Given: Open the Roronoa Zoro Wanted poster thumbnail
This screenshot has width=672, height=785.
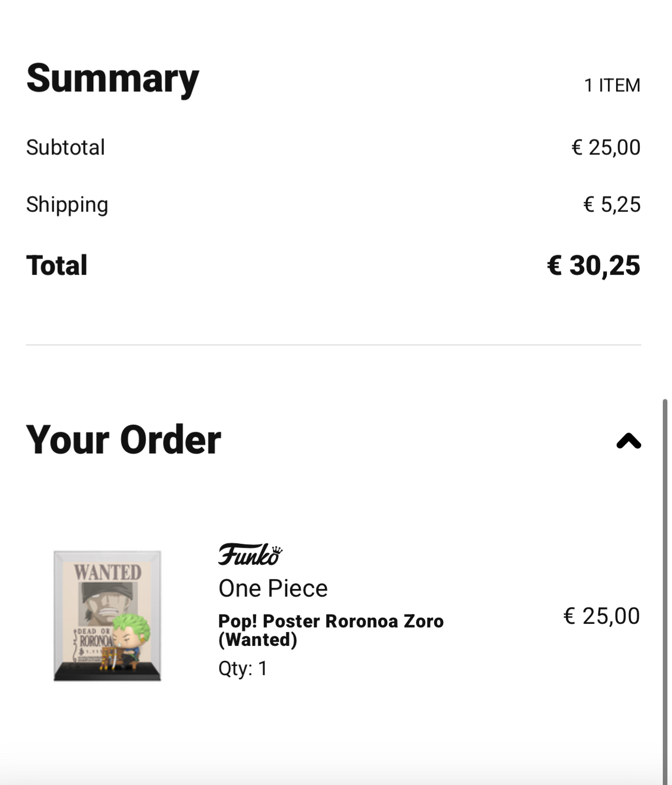Looking at the screenshot, I should (x=107, y=616).
